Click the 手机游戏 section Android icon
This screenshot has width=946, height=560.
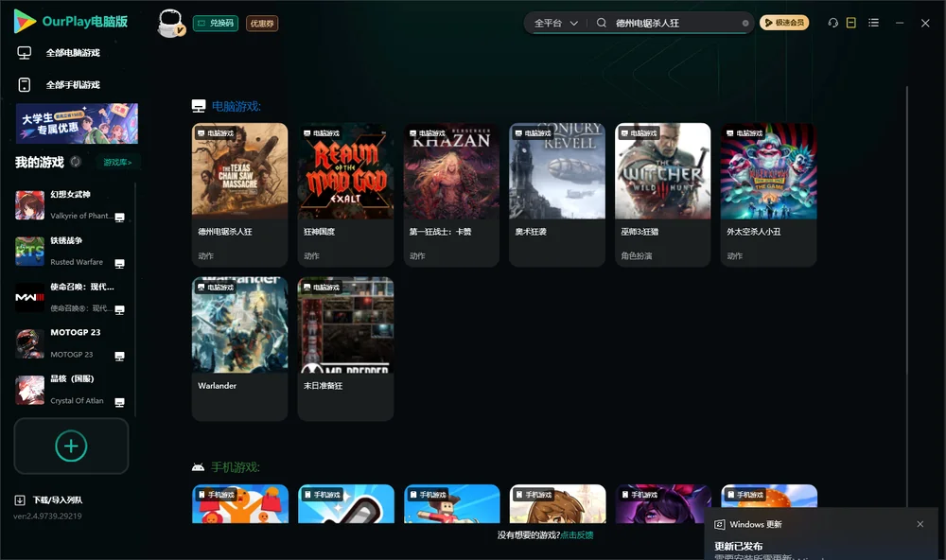(198, 467)
